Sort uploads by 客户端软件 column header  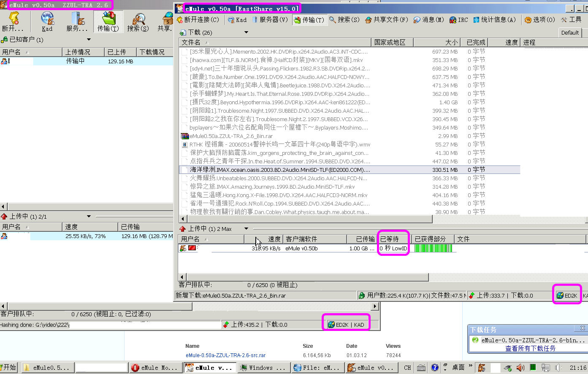315,239
